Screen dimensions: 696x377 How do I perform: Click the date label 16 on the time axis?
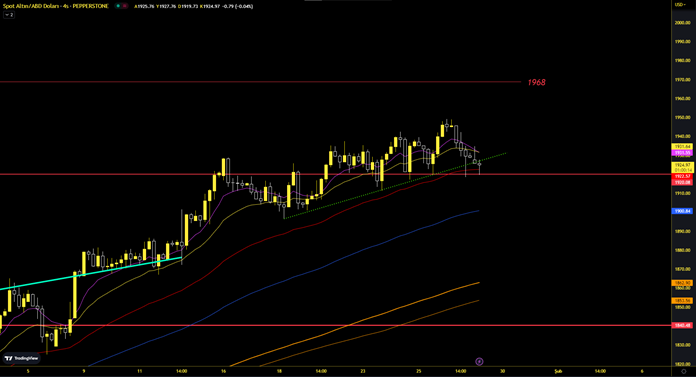(x=223, y=371)
